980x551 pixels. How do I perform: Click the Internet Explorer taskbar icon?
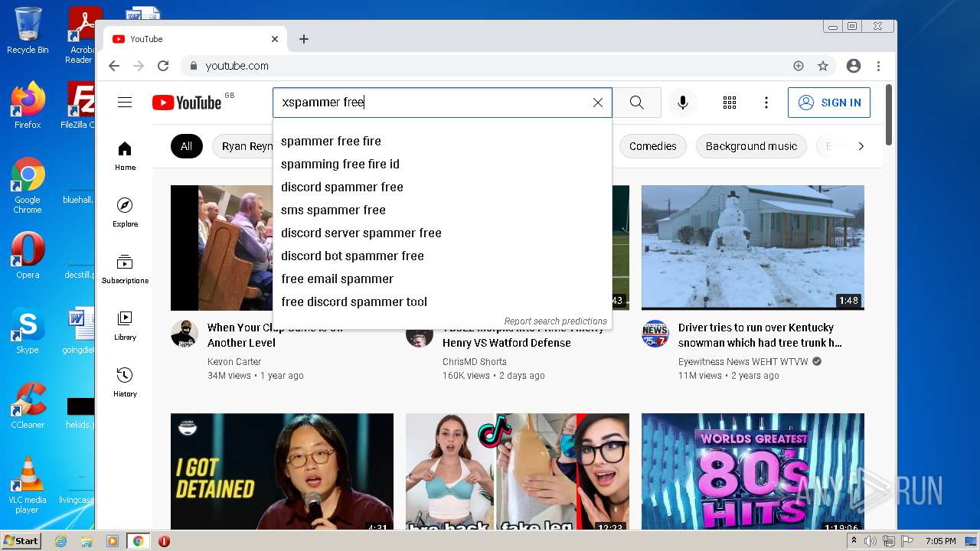[60, 541]
